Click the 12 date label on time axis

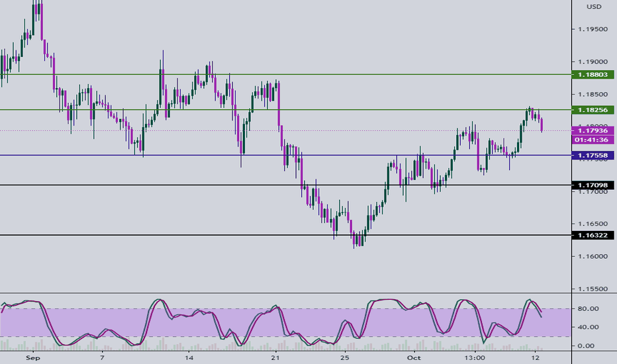[x=535, y=357]
